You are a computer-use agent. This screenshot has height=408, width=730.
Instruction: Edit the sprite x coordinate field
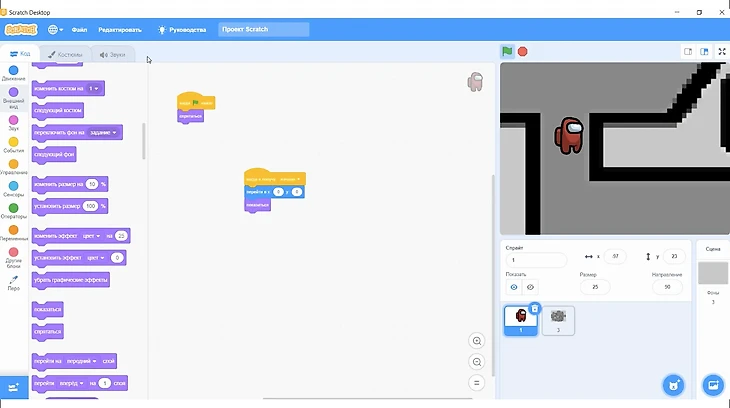point(615,257)
